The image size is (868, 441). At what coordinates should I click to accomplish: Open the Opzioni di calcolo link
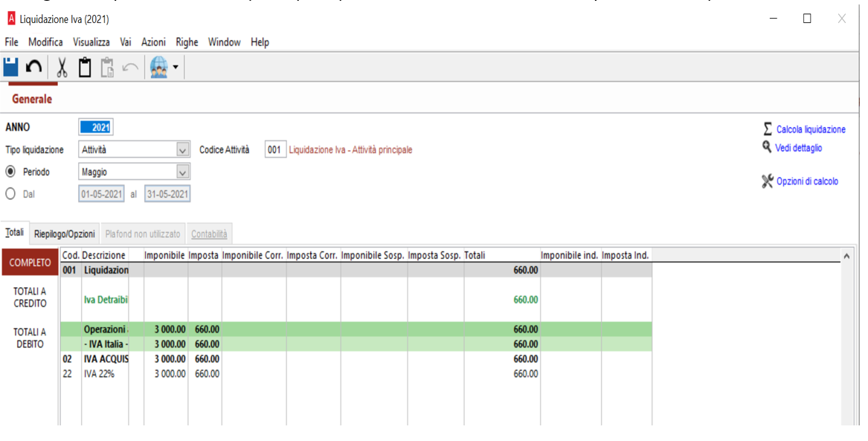click(x=807, y=181)
